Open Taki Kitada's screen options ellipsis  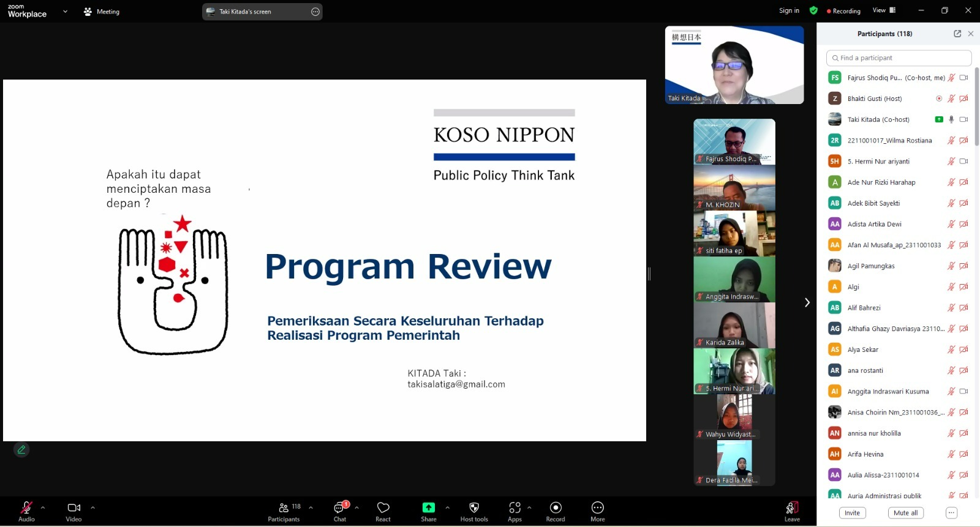pyautogui.click(x=315, y=12)
